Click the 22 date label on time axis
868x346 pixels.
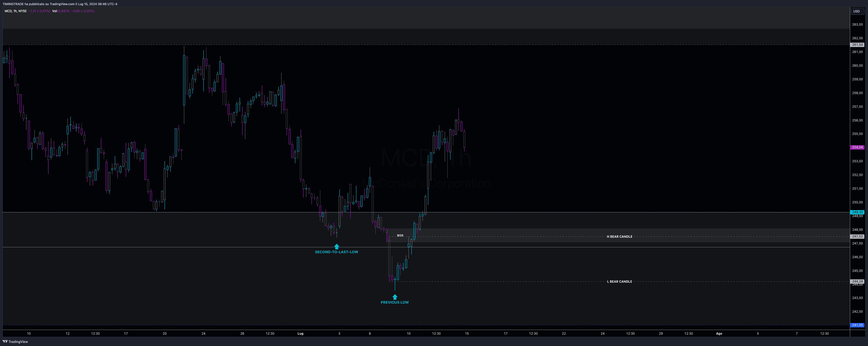click(564, 334)
